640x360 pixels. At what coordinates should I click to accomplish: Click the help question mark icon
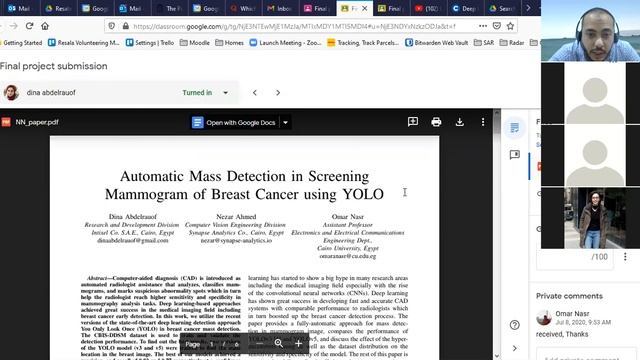tap(515, 325)
